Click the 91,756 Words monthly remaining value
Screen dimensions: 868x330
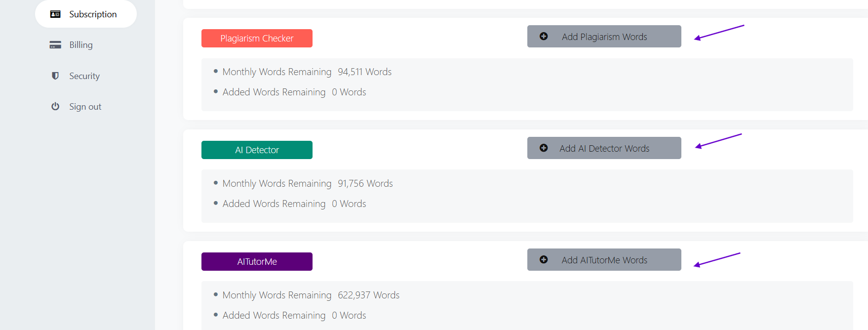click(x=365, y=184)
